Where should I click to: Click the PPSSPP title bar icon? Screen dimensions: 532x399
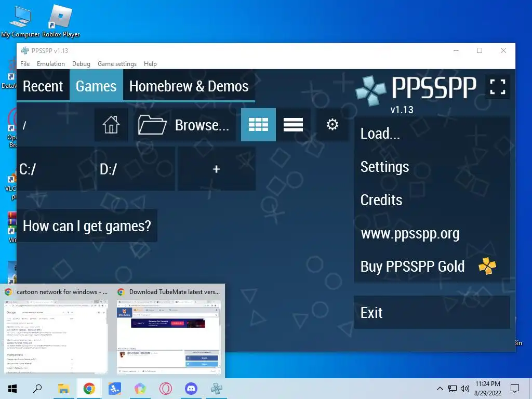pyautogui.click(x=25, y=50)
